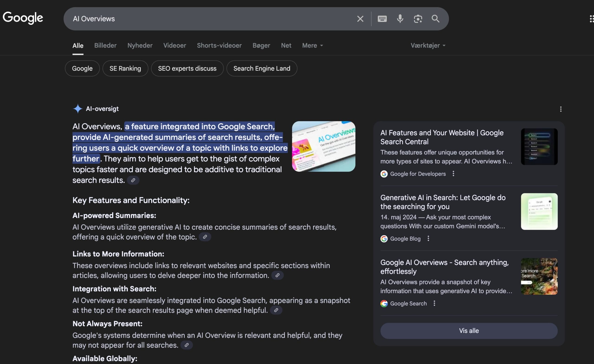
Task: Clear the search box with X icon
Action: pyautogui.click(x=360, y=19)
